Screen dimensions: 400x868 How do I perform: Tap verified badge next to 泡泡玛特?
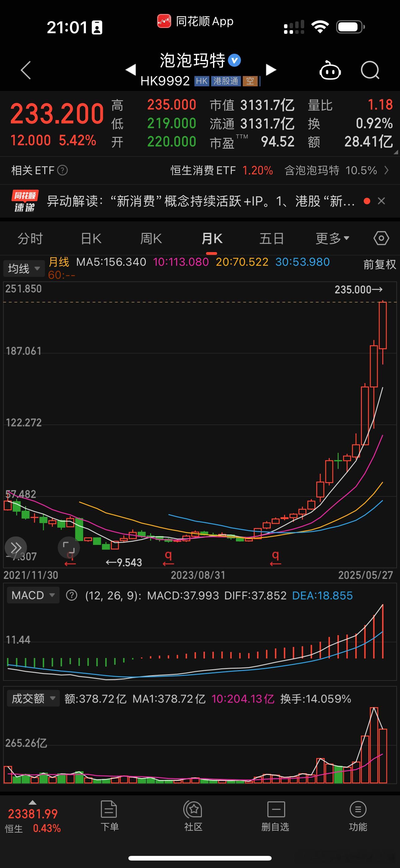pos(234,61)
